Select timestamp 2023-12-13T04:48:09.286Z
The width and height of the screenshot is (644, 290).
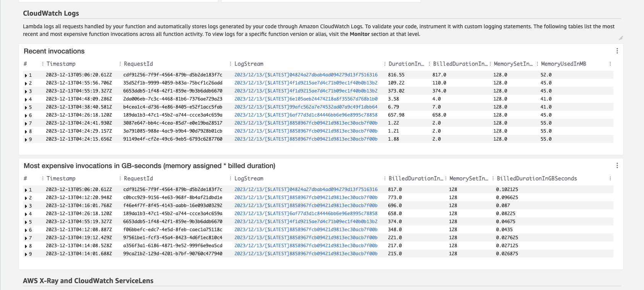[x=79, y=99]
